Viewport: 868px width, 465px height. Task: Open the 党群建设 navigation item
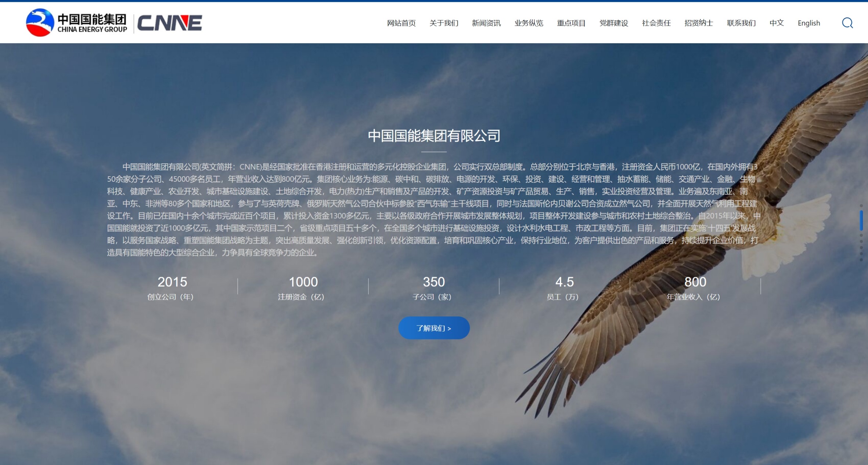coord(613,23)
